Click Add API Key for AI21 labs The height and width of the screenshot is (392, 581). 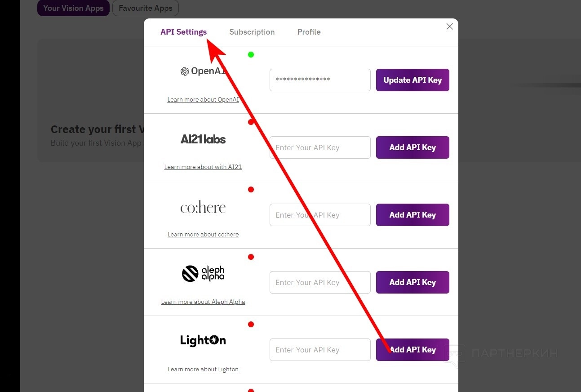[412, 147]
